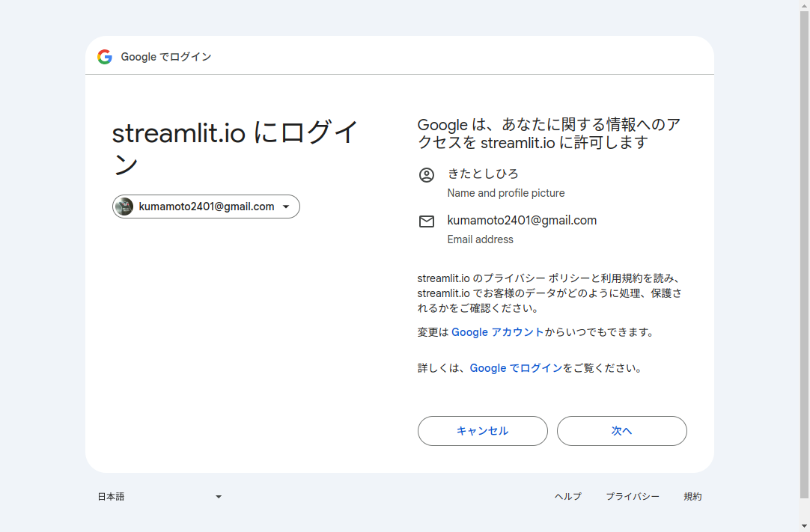Click the profile avatar in account chip
This screenshot has height=532, width=810.
click(124, 207)
